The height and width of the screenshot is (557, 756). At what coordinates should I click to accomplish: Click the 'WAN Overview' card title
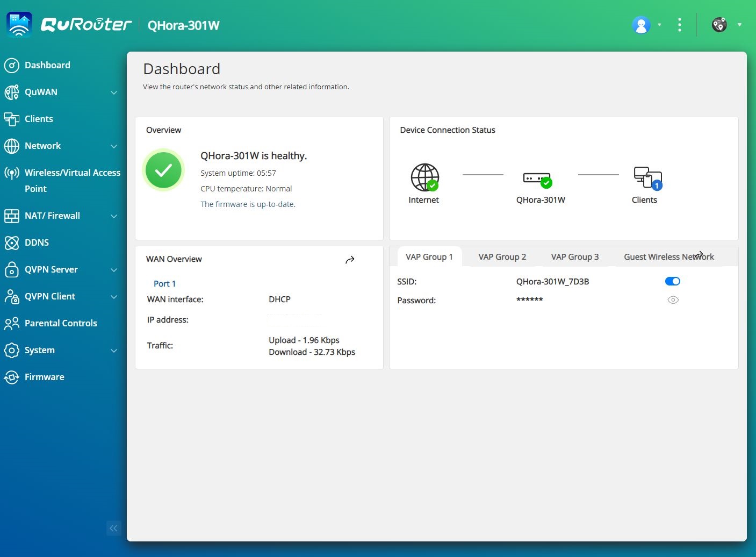(174, 259)
